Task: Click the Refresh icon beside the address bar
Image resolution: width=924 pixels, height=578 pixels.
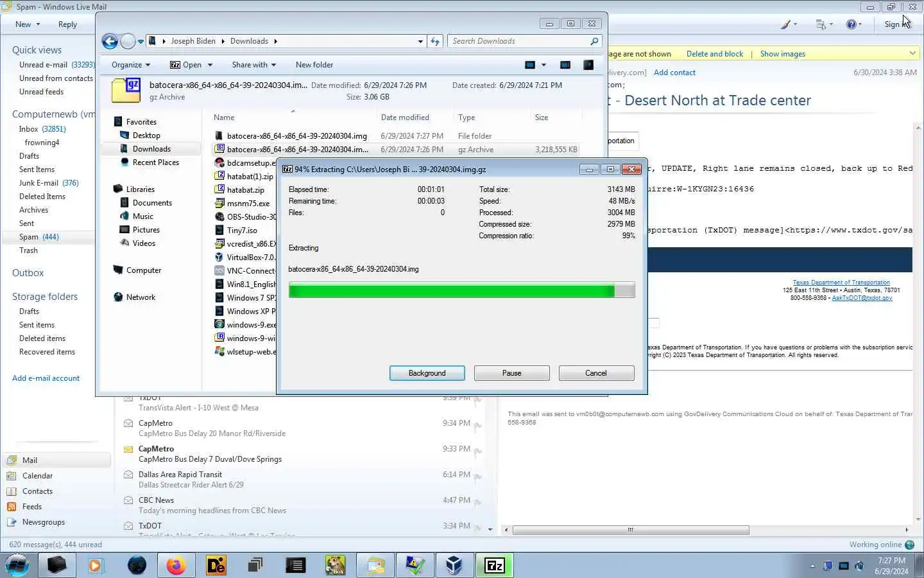Action: [435, 41]
